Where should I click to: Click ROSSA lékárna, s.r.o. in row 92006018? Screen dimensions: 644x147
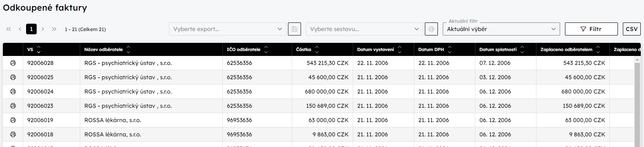(x=112, y=134)
